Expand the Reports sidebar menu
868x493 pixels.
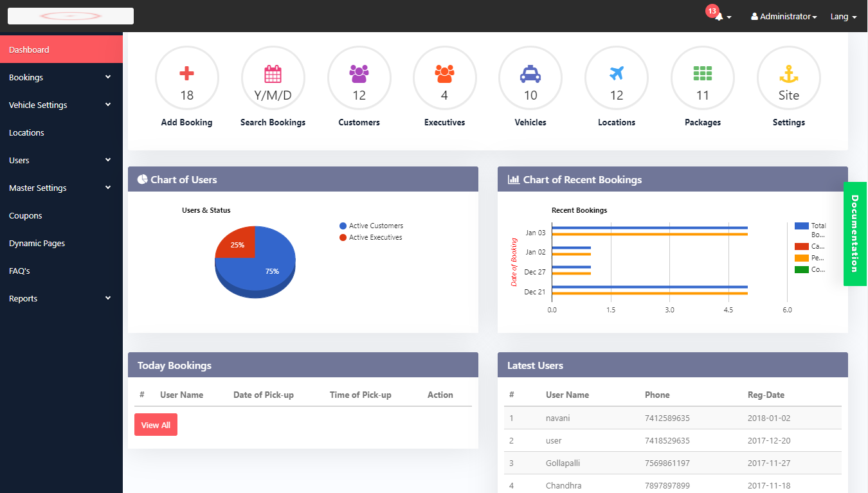point(61,298)
